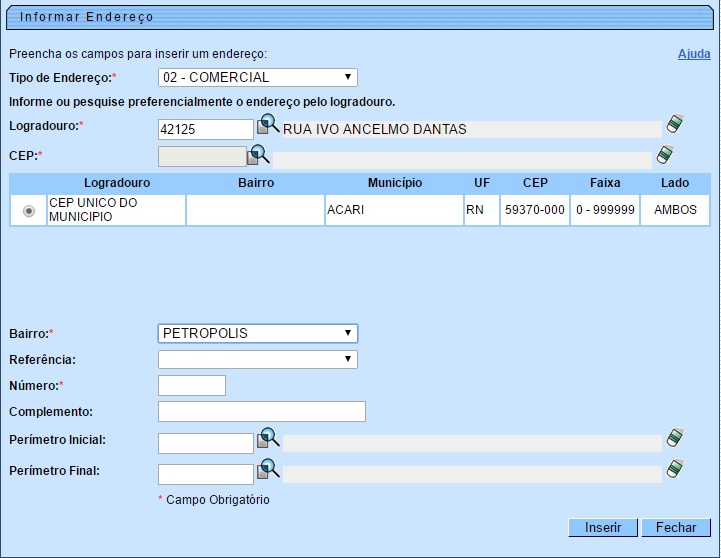Screen dimensions: 721x558
Task: Open the Referência dropdown
Action: pos(257,359)
